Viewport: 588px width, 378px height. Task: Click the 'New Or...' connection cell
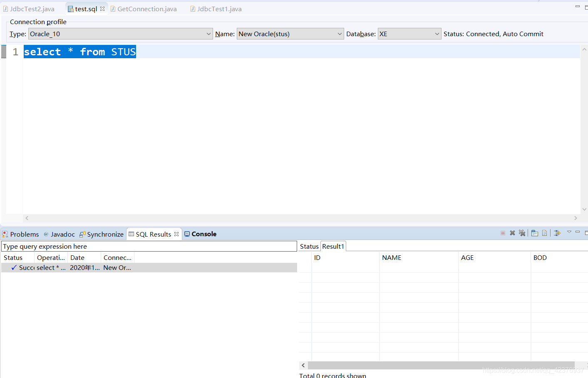click(x=117, y=267)
